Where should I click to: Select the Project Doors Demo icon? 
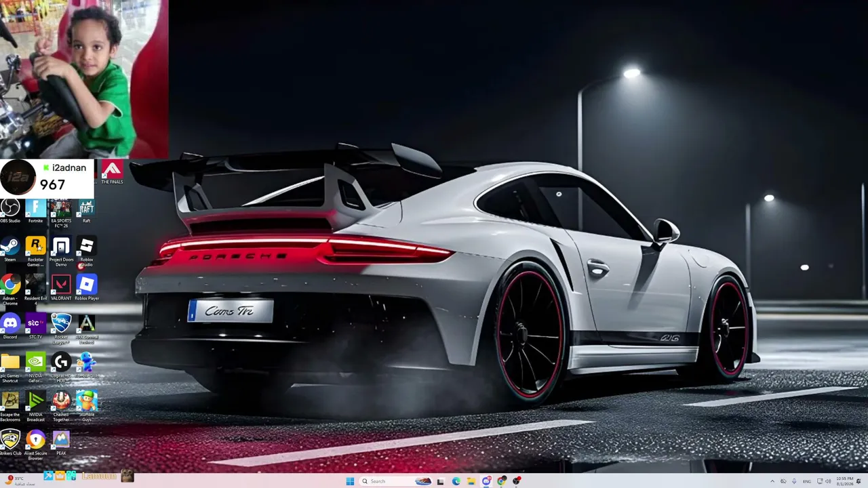coord(61,251)
